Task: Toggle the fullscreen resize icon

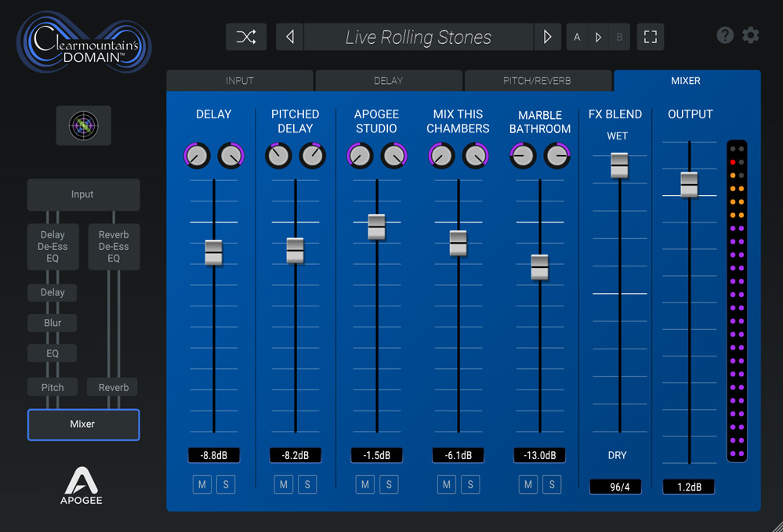Action: click(x=650, y=37)
